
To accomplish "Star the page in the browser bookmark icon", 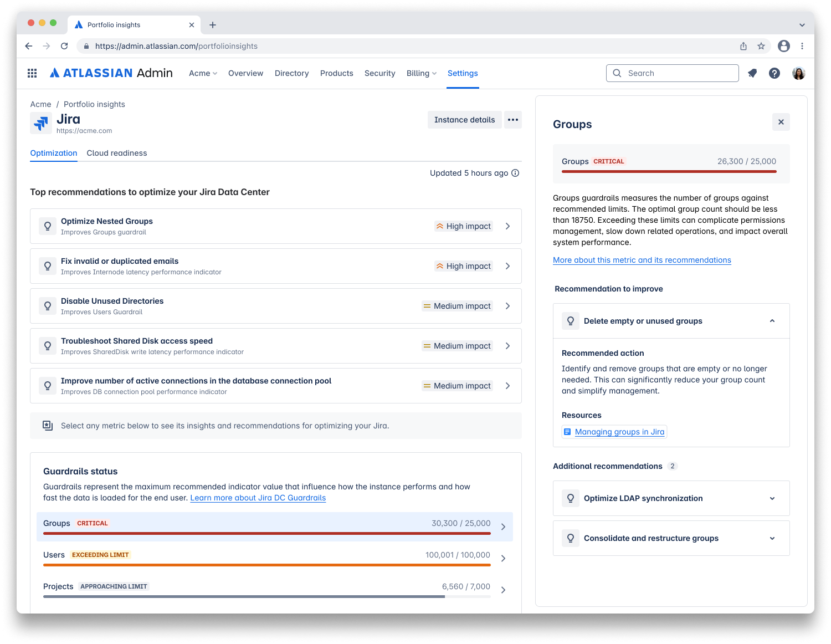I will (x=761, y=46).
